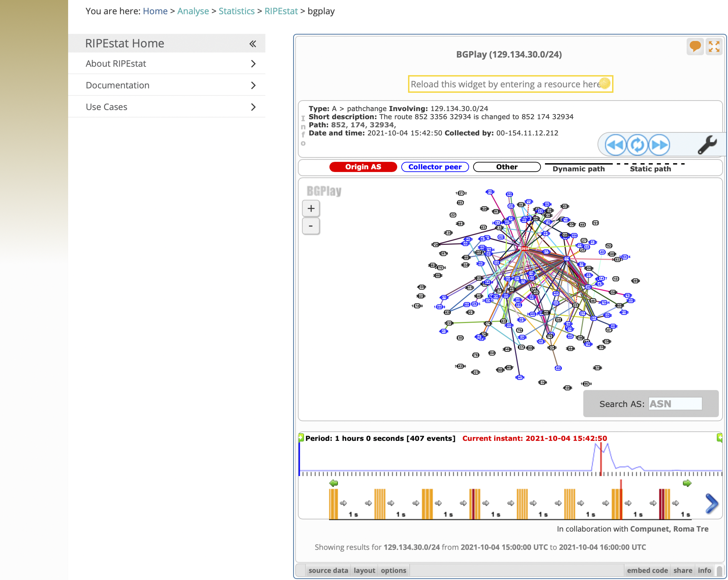Click the green left arrow on timeline
Viewport: 728px width, 580px height.
(x=334, y=483)
